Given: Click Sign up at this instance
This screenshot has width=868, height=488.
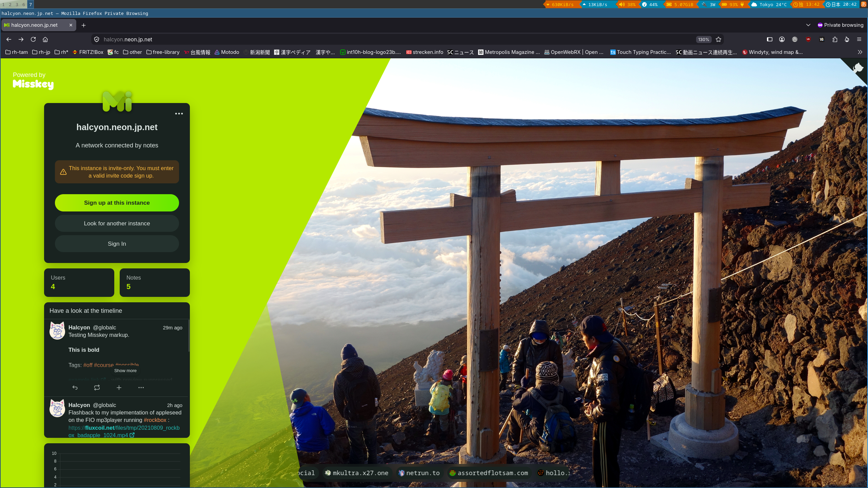Looking at the screenshot, I should tap(117, 203).
